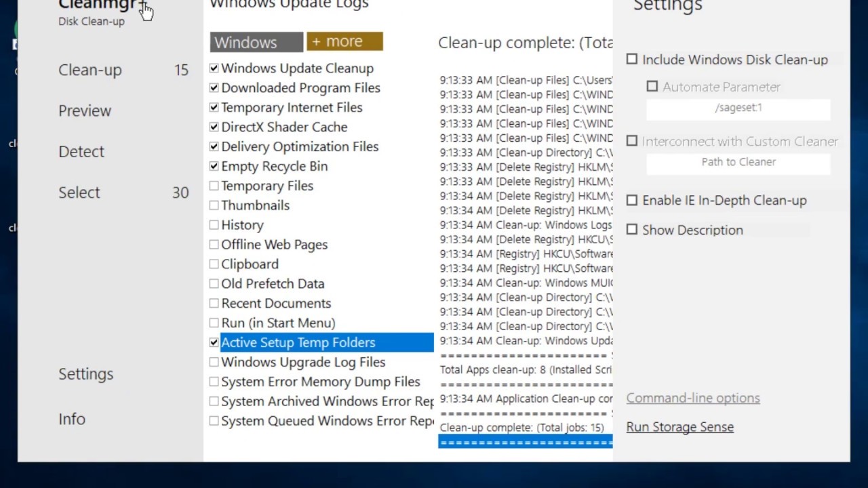This screenshot has height=488, width=868.
Task: Uncheck Empty Recycle Bin
Action: (x=214, y=166)
